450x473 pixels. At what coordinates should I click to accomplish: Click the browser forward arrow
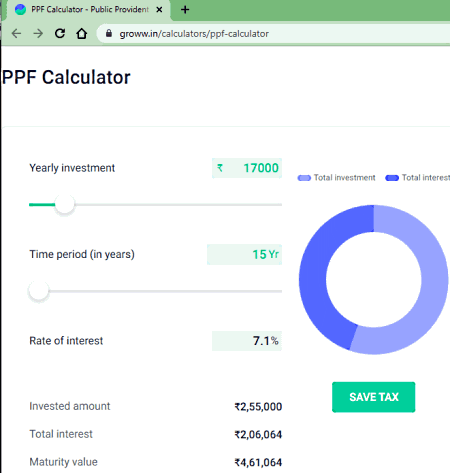point(38,33)
